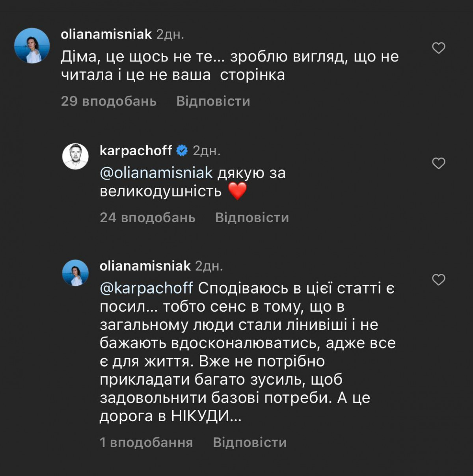View the 1 вподобання likes list
The image size is (473, 476).
point(146,443)
